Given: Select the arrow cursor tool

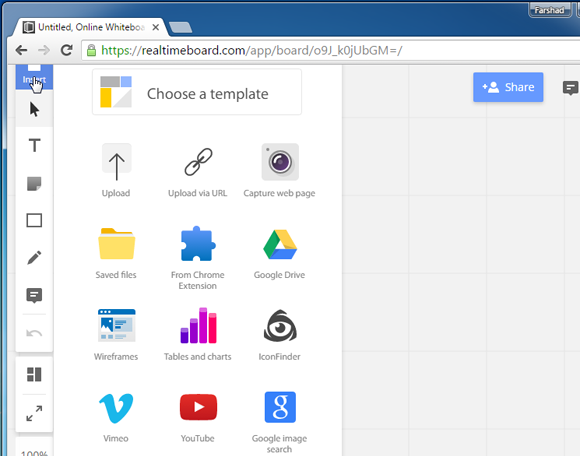Looking at the screenshot, I should pos(34,109).
